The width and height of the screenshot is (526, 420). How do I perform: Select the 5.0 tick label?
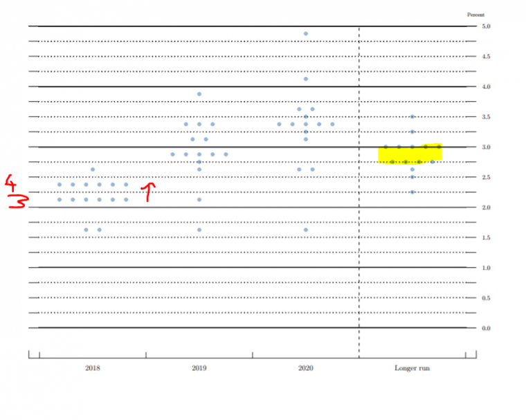(x=486, y=26)
